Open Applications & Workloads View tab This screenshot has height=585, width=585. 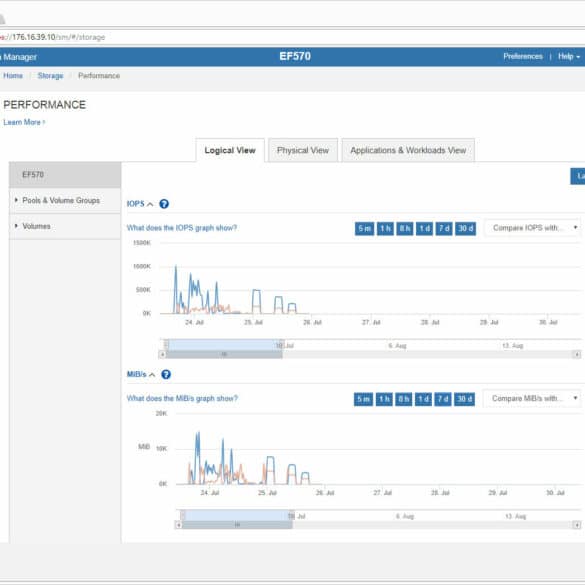pyautogui.click(x=408, y=150)
